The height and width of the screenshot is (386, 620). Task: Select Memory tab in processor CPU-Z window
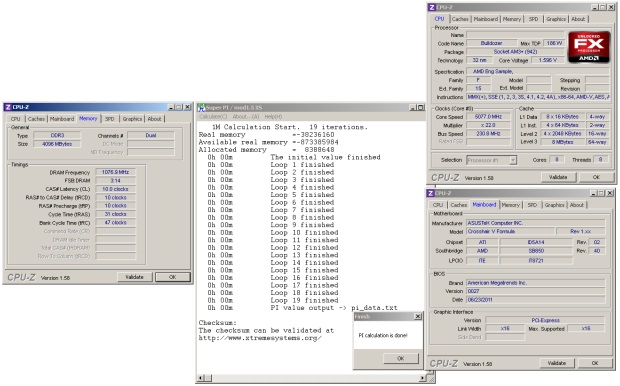pyautogui.click(x=512, y=19)
